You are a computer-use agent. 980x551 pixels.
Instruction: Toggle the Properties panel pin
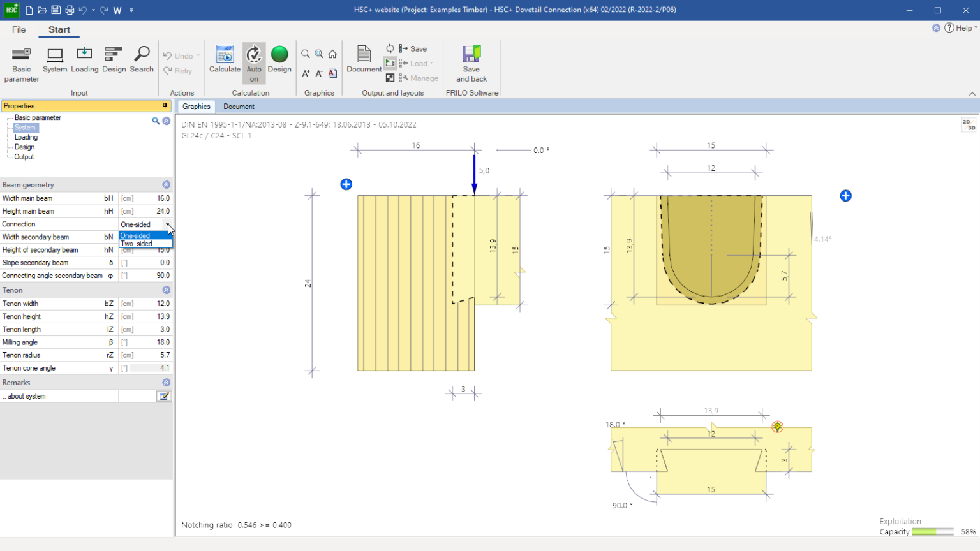tap(165, 106)
